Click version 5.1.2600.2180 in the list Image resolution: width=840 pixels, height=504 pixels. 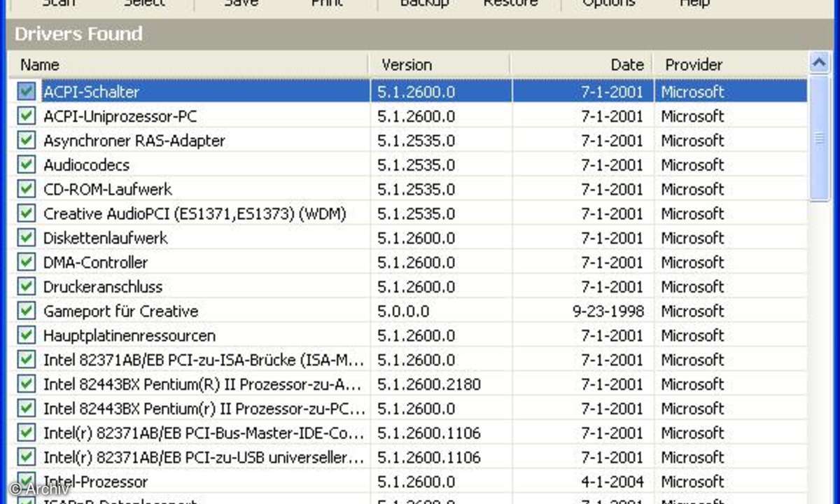(x=429, y=384)
